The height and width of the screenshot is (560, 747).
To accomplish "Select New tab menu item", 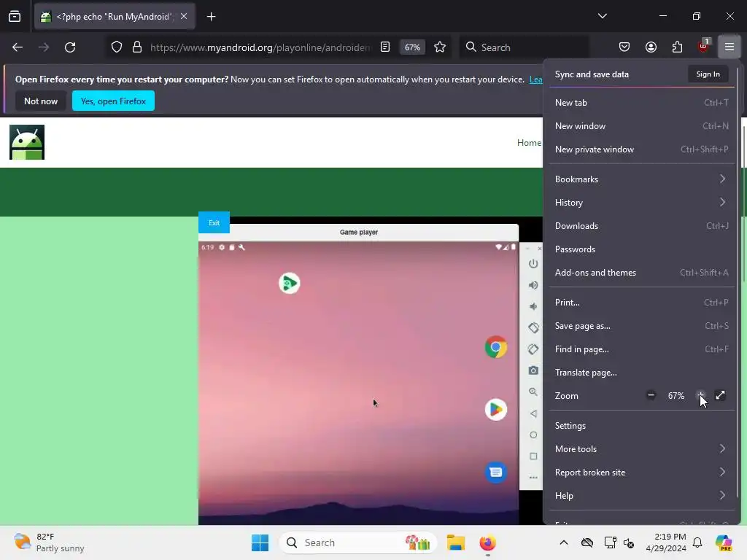I will [641, 102].
